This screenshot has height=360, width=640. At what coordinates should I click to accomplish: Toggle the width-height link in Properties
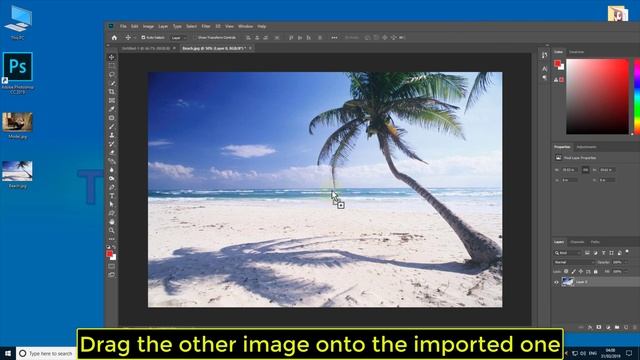(x=585, y=170)
